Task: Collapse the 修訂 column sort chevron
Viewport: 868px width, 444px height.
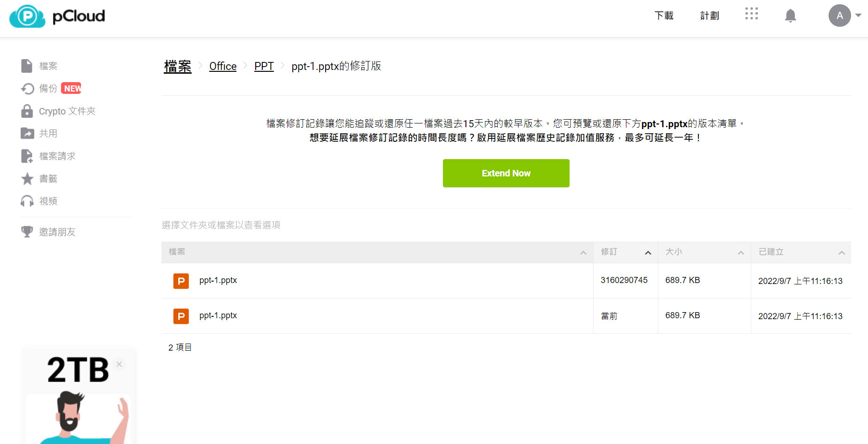Action: [x=648, y=252]
